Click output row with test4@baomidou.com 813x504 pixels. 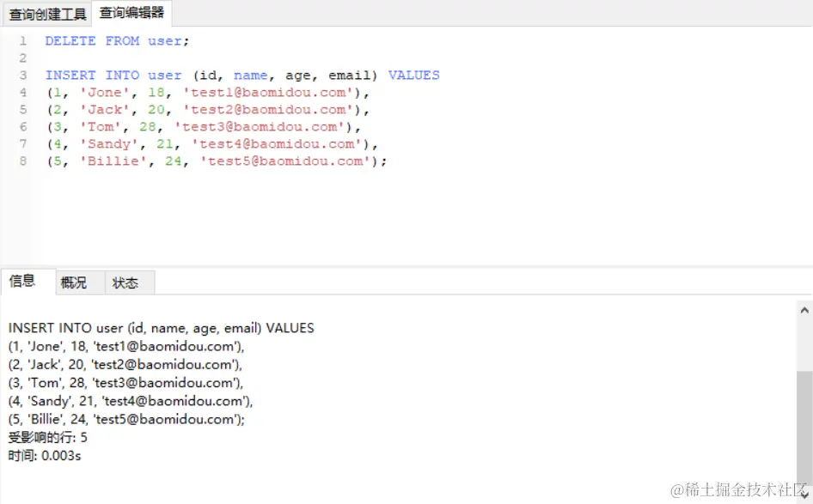tap(130, 401)
